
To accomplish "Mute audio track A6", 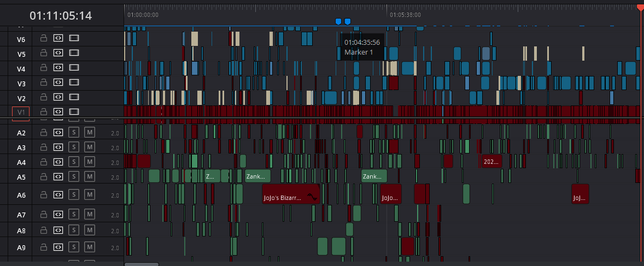I will 90,195.
